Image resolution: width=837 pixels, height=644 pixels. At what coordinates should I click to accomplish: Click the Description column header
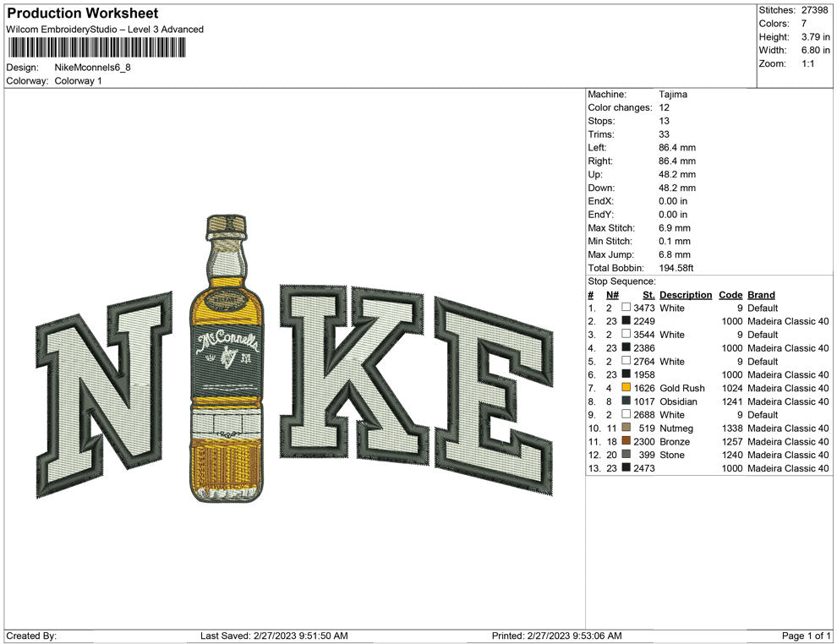686,294
